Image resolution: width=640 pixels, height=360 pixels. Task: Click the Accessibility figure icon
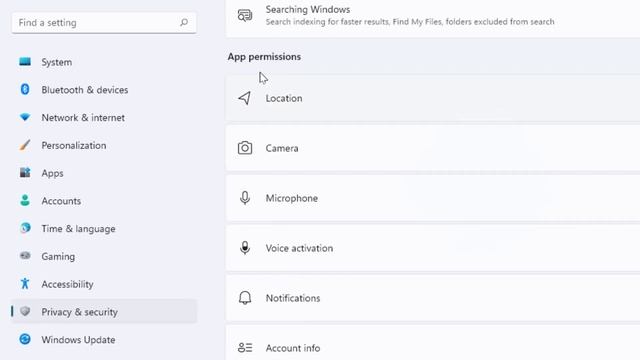point(25,284)
